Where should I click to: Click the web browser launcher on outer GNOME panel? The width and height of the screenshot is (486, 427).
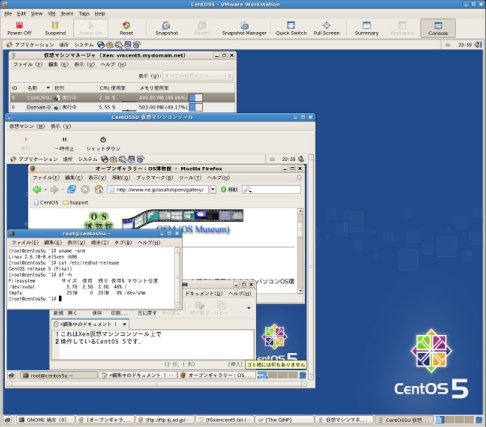pos(101,44)
